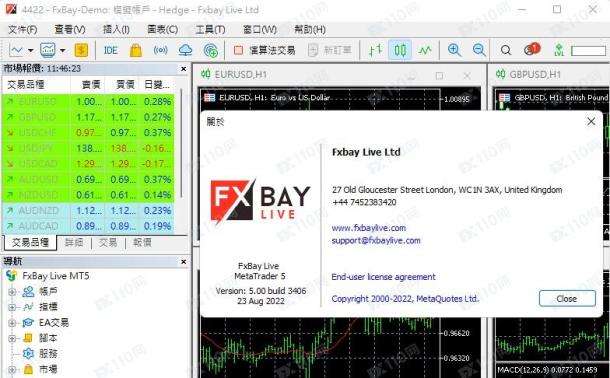Click the support@fxbaylive.com email link
The height and width of the screenshot is (378, 610).
coord(376,241)
